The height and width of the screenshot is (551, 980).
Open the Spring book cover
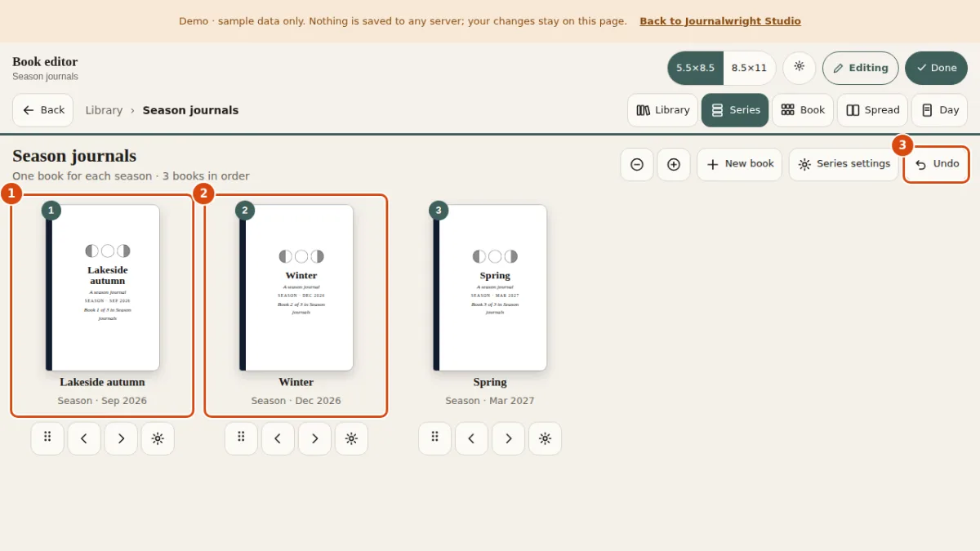(490, 287)
